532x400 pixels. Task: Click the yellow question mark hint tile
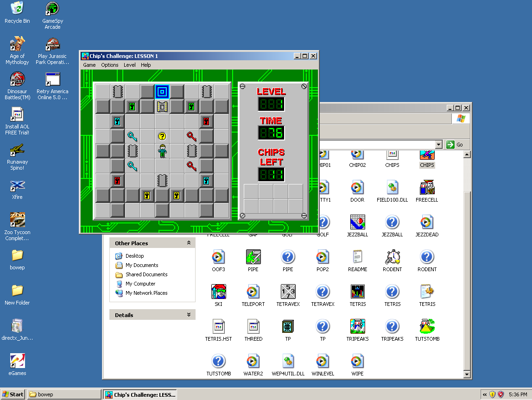(162, 136)
